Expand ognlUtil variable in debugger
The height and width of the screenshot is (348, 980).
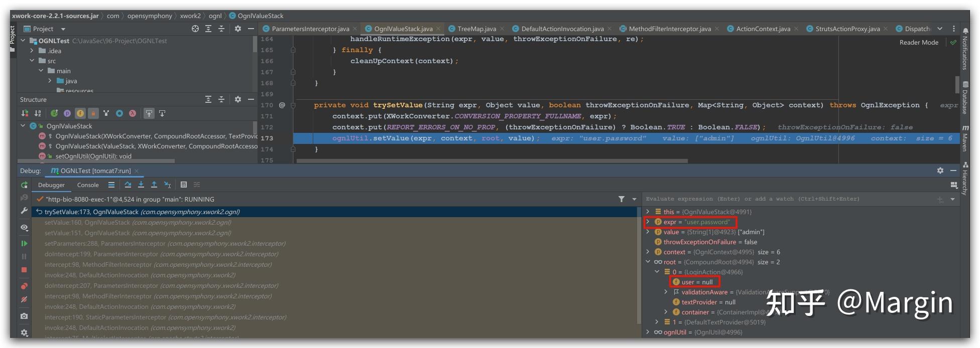648,332
